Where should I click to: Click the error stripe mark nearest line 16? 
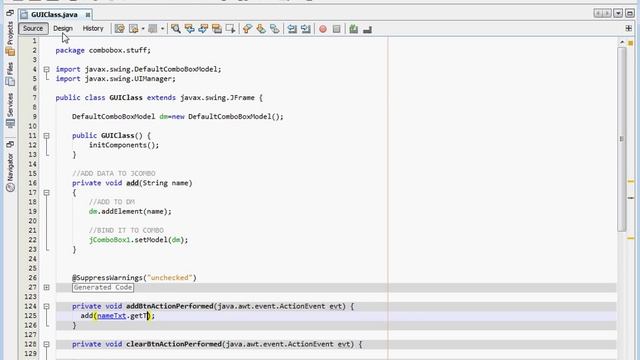coord(631,181)
